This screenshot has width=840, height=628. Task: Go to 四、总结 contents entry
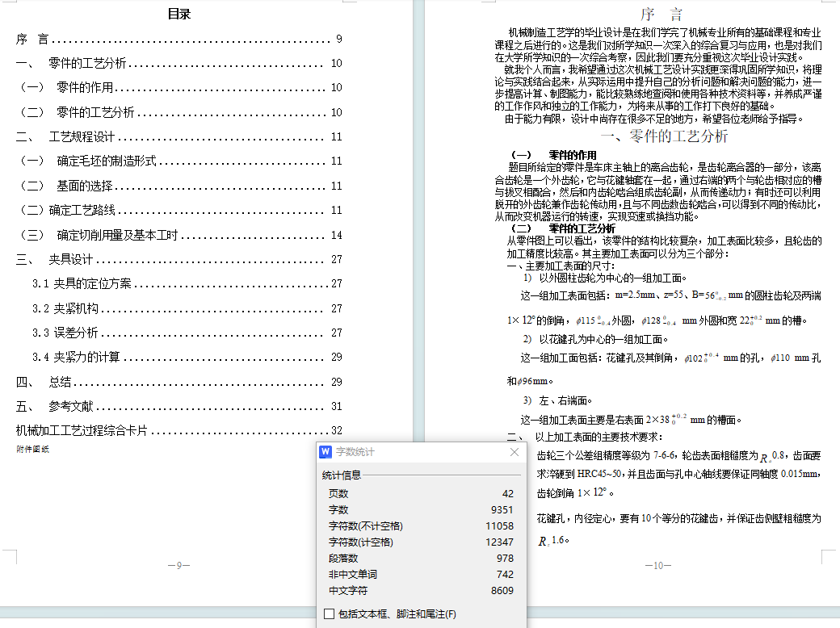point(179,382)
